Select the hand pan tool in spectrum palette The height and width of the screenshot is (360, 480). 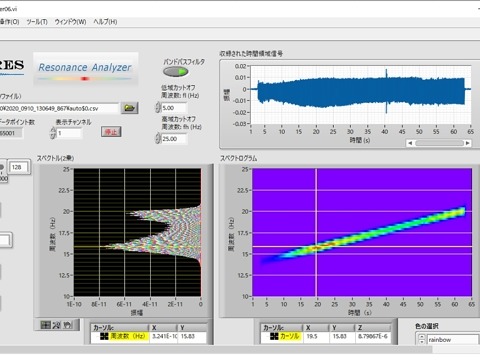click(x=68, y=325)
